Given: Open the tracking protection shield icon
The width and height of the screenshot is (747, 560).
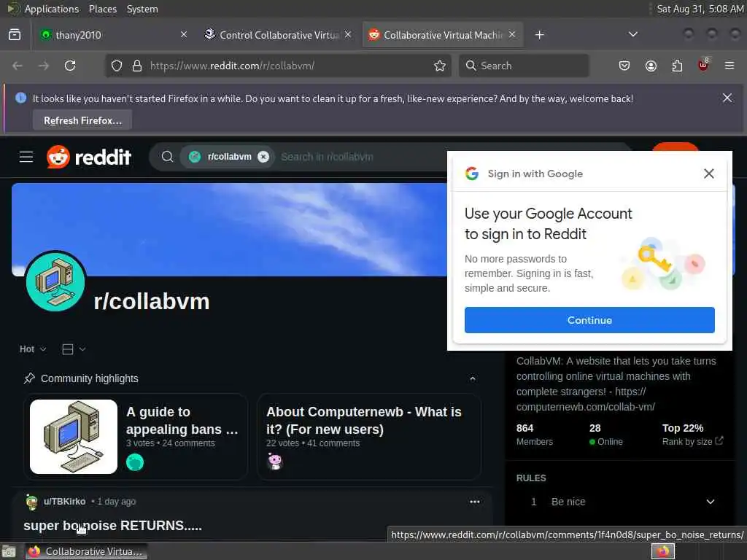Looking at the screenshot, I should (117, 66).
